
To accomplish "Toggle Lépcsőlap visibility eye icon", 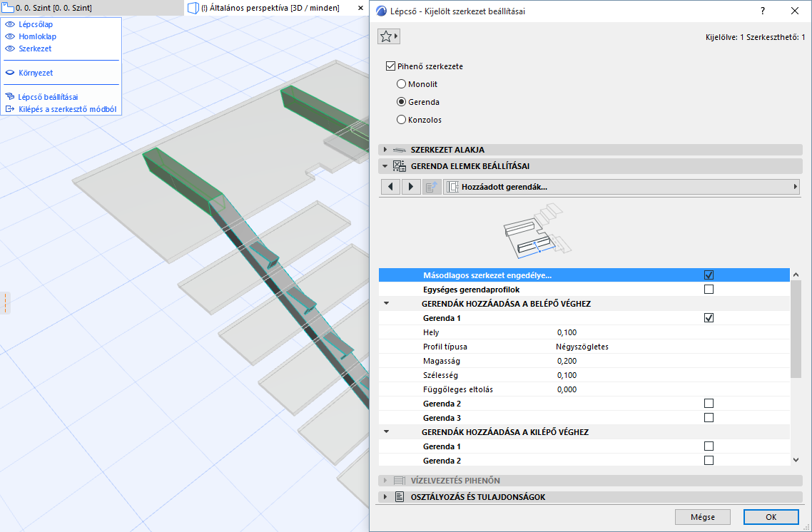I will (10, 25).
